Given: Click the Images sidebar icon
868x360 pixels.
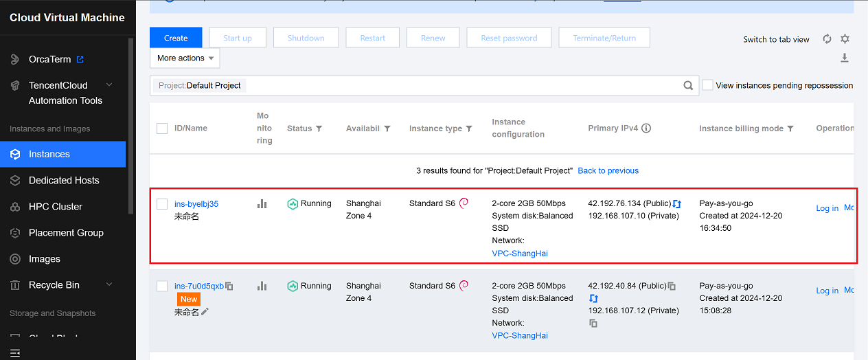Looking at the screenshot, I should 15,259.
